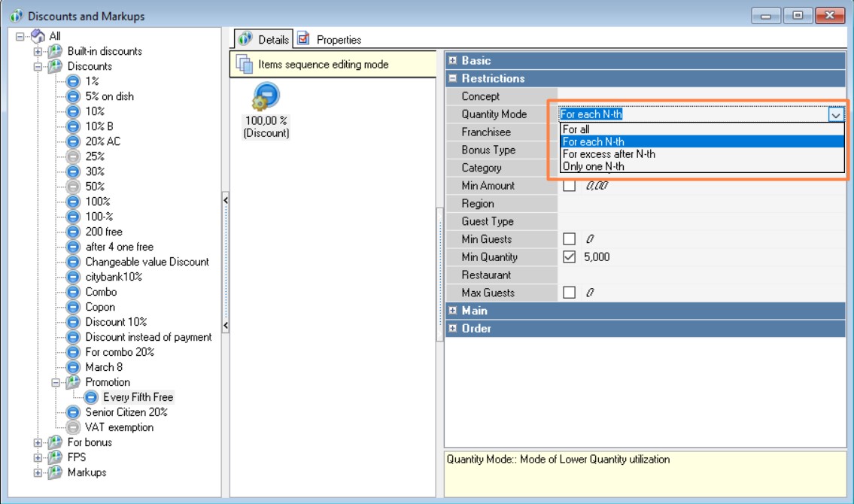Expand the Main properties section

point(452,311)
